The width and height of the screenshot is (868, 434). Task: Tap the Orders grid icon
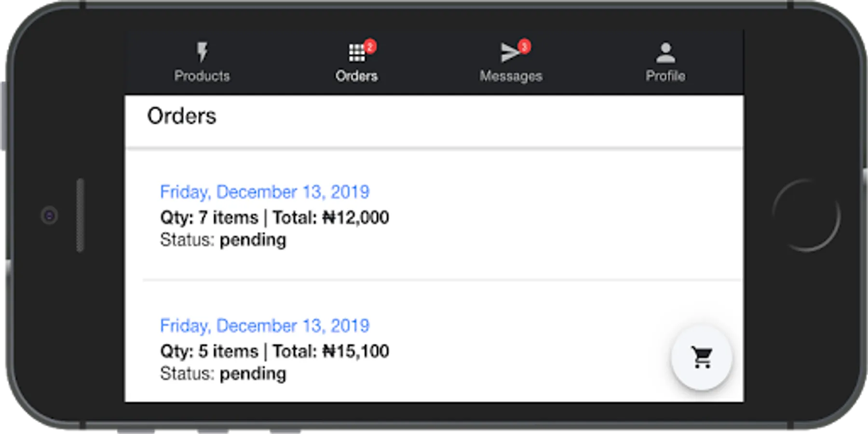[356, 53]
